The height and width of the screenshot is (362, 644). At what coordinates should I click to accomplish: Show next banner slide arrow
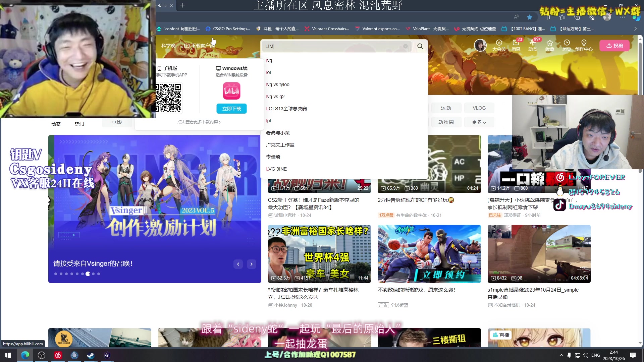click(251, 264)
